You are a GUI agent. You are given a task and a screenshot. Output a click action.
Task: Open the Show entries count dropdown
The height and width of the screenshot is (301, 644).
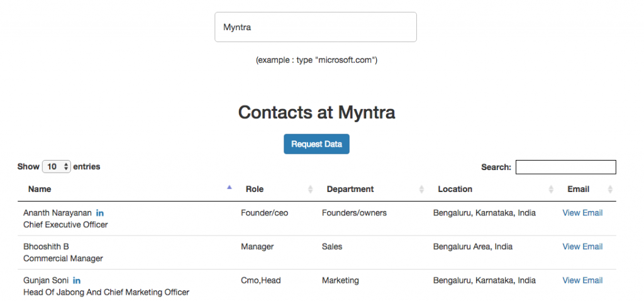[57, 166]
